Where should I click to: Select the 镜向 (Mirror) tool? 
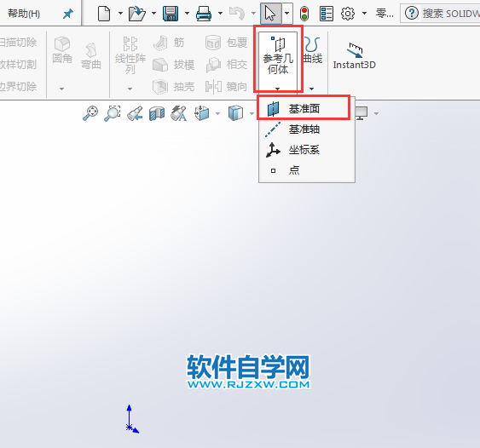click(x=226, y=87)
